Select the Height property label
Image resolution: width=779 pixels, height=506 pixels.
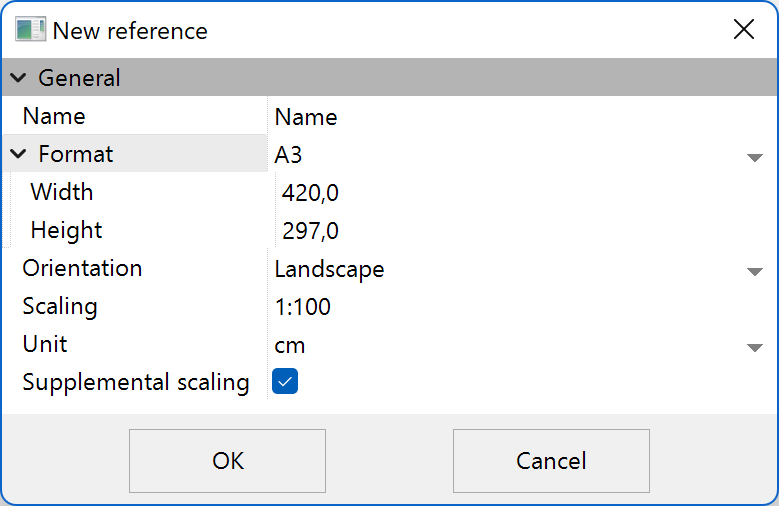(x=66, y=231)
